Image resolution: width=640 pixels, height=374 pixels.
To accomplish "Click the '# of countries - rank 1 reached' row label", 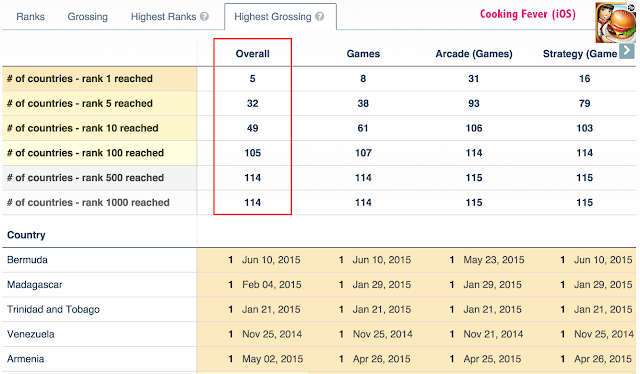I will (x=80, y=79).
